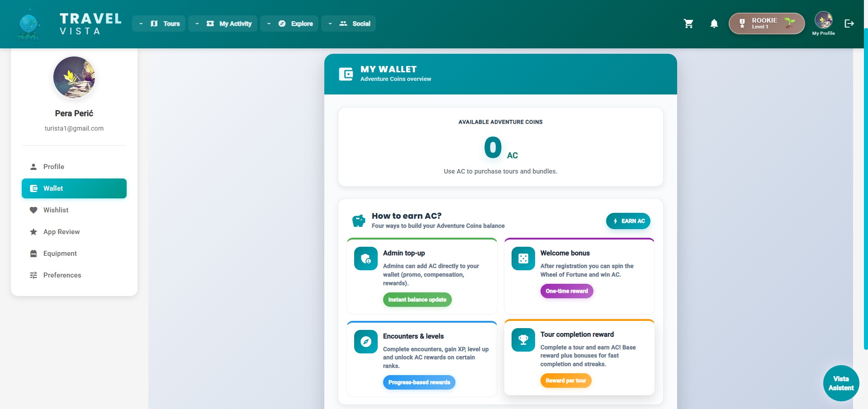The width and height of the screenshot is (868, 409).
Task: Click the wallet icon in My Wallet header
Action: coord(346,74)
